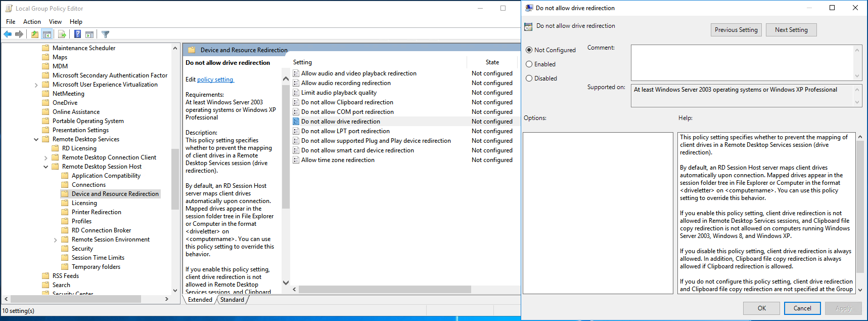The image size is (868, 321).
Task: Select the Not Configured radio button
Action: pyautogui.click(x=529, y=50)
